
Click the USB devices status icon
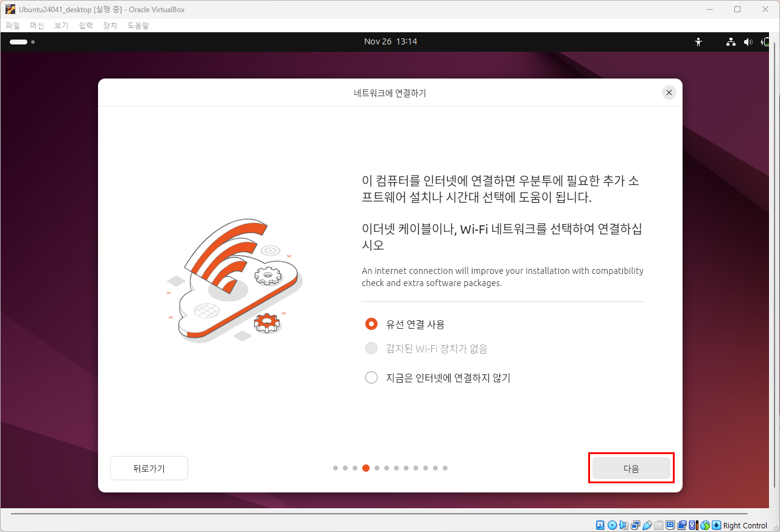[647, 525]
